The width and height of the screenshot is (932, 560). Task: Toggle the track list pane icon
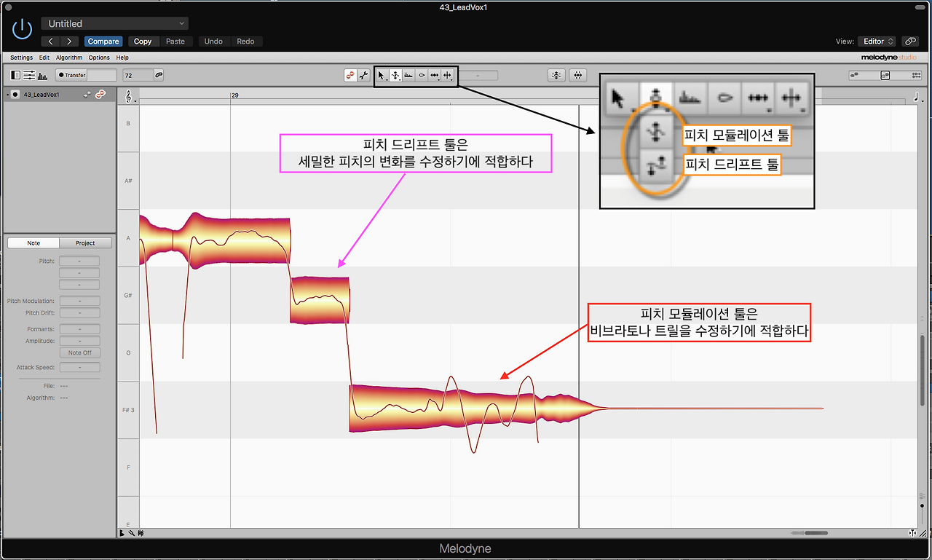click(x=16, y=75)
